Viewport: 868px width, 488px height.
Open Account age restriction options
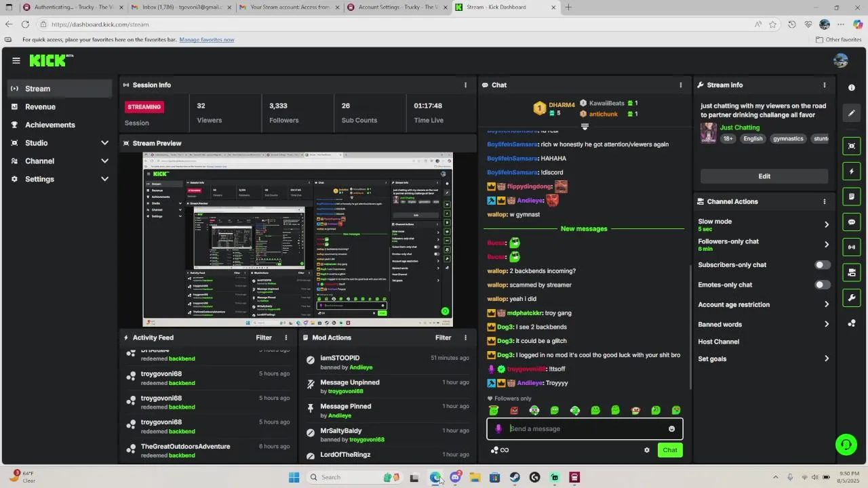(764, 304)
